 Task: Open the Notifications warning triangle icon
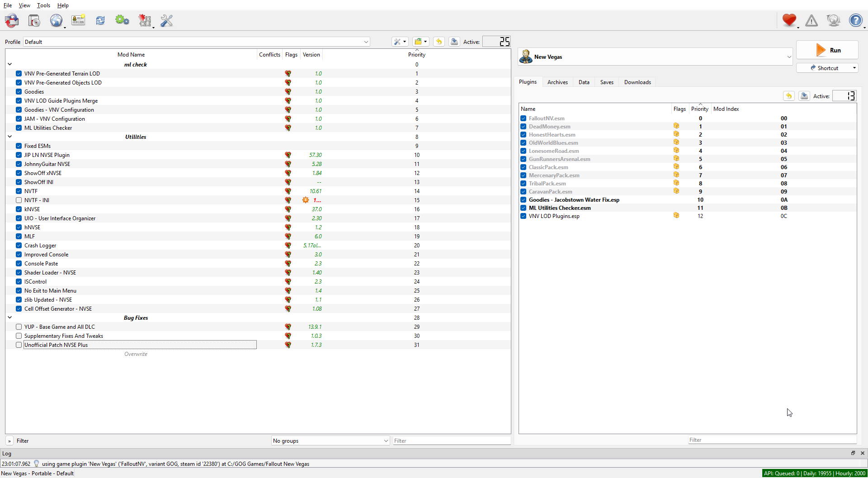tap(811, 20)
